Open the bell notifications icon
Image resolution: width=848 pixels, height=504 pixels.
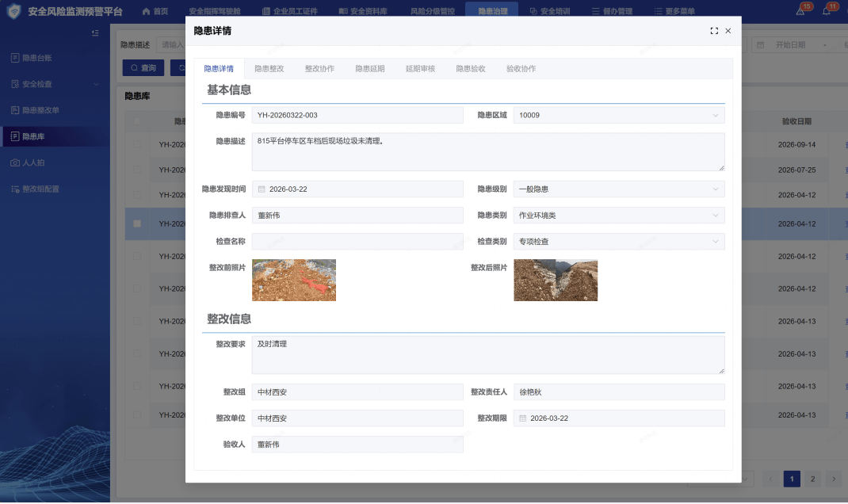pyautogui.click(x=827, y=11)
